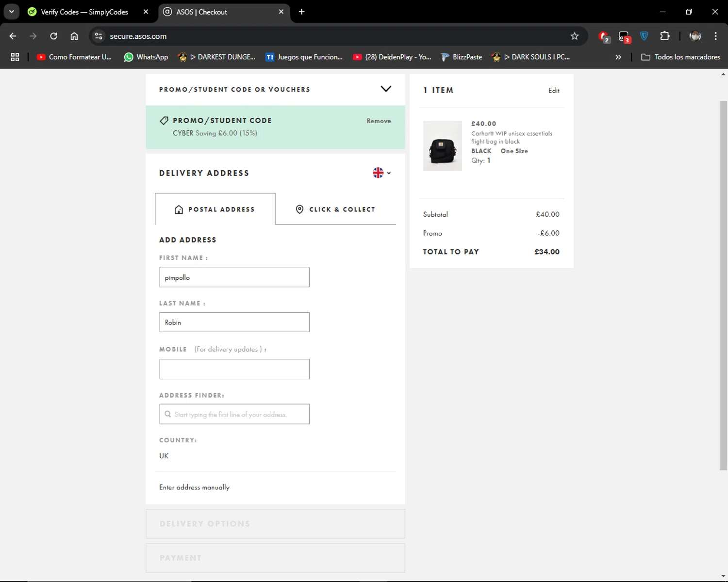Viewport: 728px width, 582px height.
Task: Click the -£6.00 promo discount value
Action: [548, 233]
